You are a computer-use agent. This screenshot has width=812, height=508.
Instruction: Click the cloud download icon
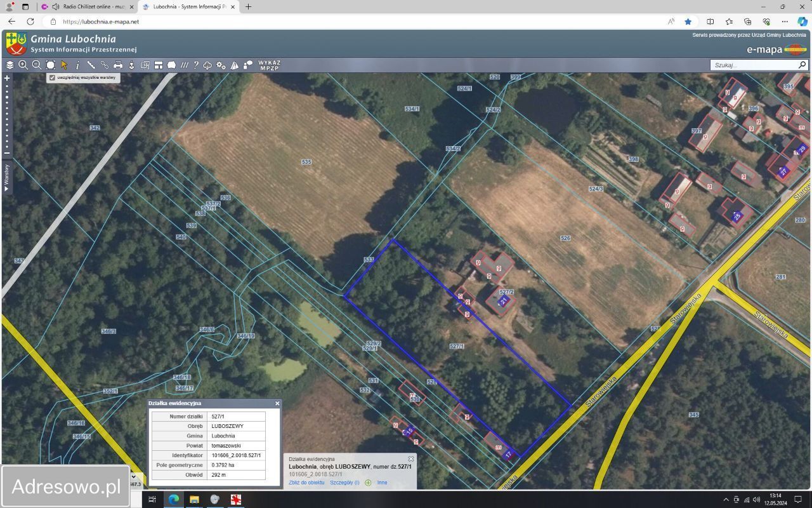point(207,65)
